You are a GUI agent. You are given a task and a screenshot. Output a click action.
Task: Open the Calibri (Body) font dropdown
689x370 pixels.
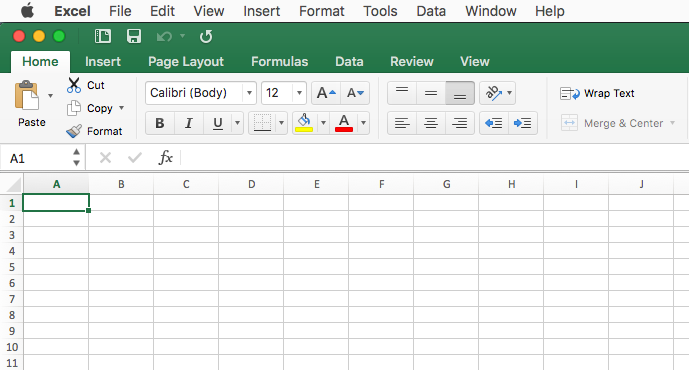[249, 93]
